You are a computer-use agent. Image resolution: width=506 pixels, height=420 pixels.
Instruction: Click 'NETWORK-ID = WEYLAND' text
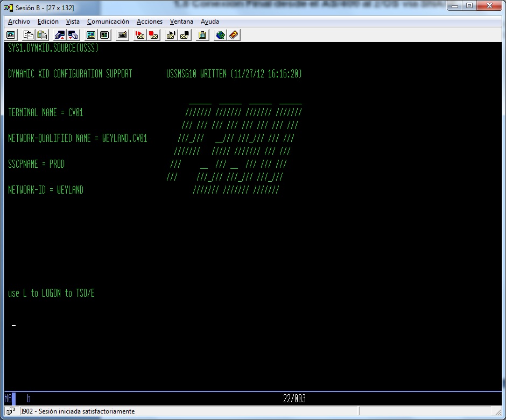(x=46, y=189)
